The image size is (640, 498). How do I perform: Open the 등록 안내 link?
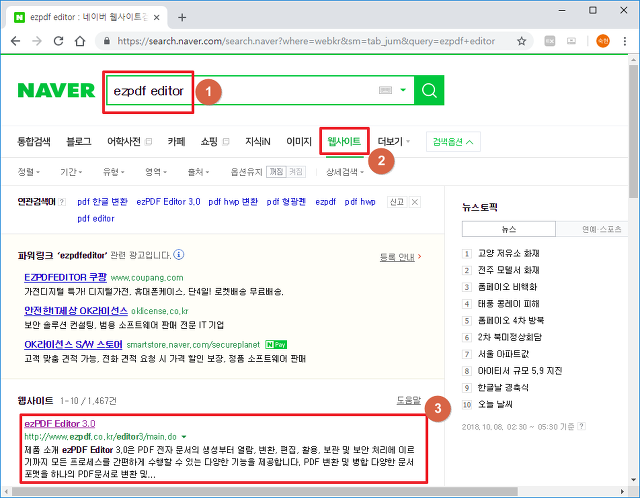400,257
